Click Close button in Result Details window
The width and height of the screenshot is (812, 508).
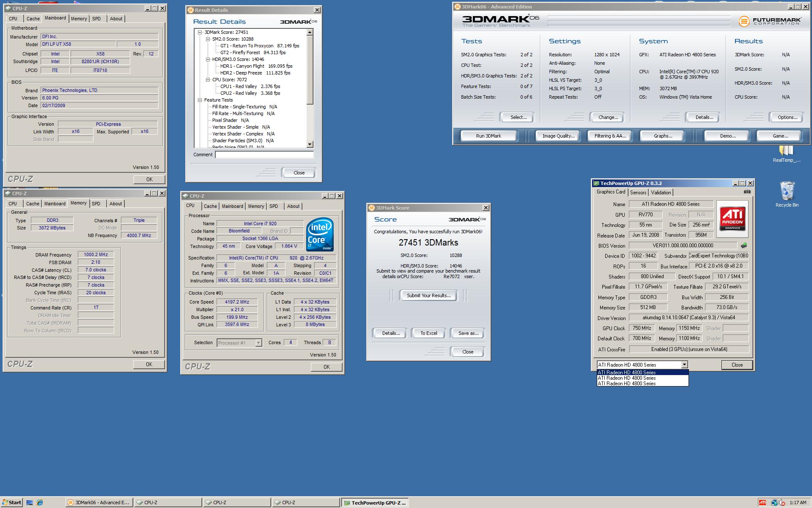click(x=299, y=173)
